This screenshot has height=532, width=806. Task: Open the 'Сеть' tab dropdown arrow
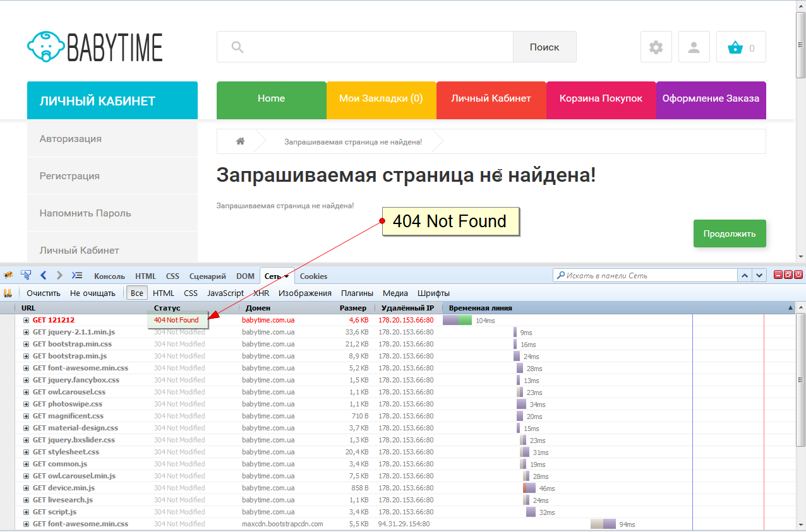point(286,276)
